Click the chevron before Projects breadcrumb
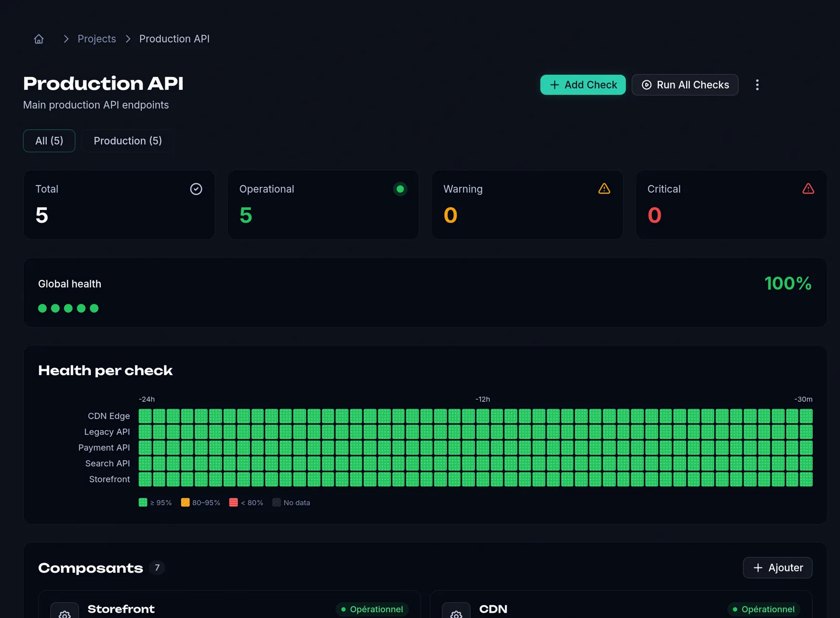The height and width of the screenshot is (618, 840). pyautogui.click(x=66, y=39)
